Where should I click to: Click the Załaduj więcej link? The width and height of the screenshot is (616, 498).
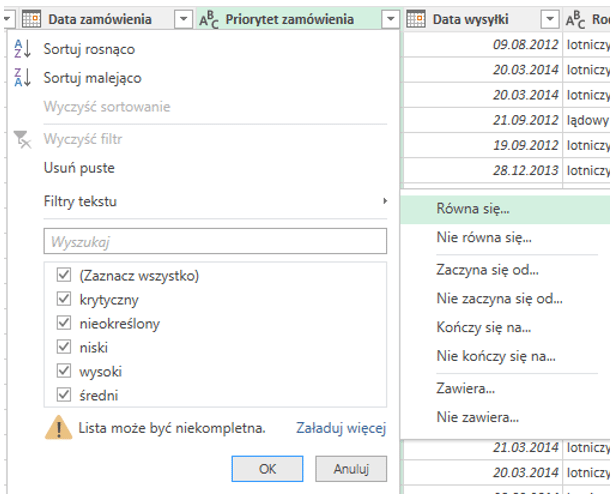click(341, 428)
